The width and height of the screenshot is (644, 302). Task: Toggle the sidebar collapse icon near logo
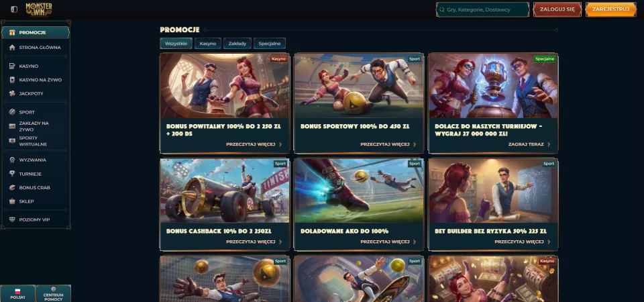(14, 9)
